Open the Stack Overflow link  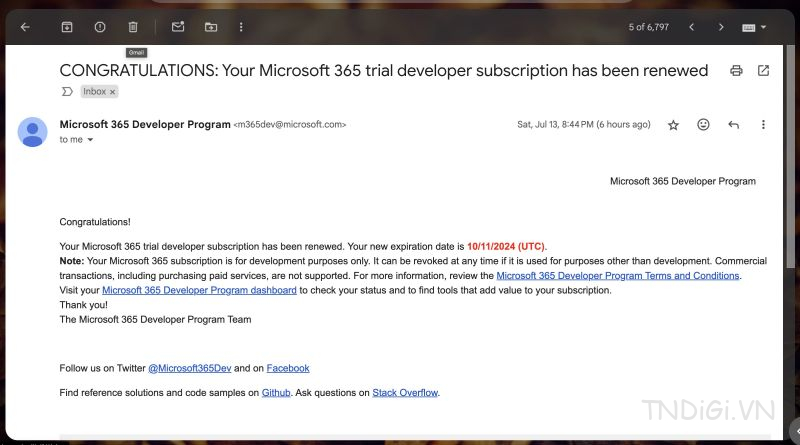tap(405, 393)
